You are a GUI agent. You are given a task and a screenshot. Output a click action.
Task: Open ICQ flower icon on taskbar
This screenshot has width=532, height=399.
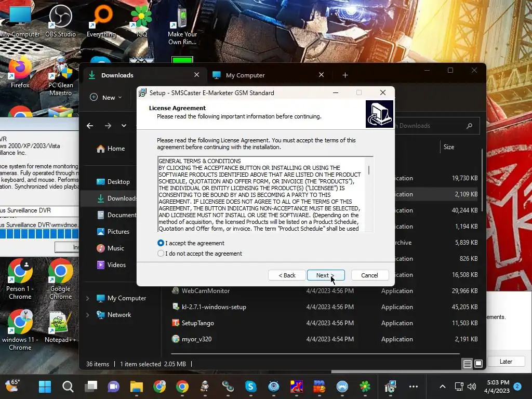(365, 387)
